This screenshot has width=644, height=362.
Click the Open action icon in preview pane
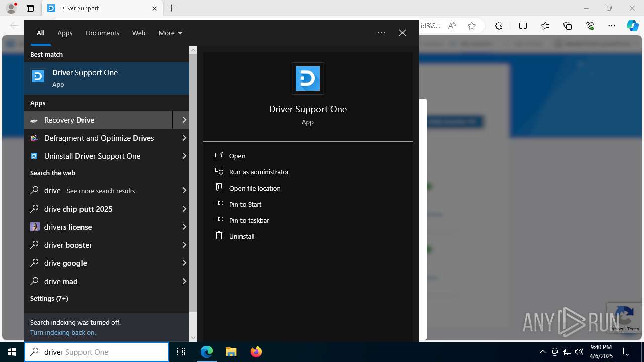[219, 155]
